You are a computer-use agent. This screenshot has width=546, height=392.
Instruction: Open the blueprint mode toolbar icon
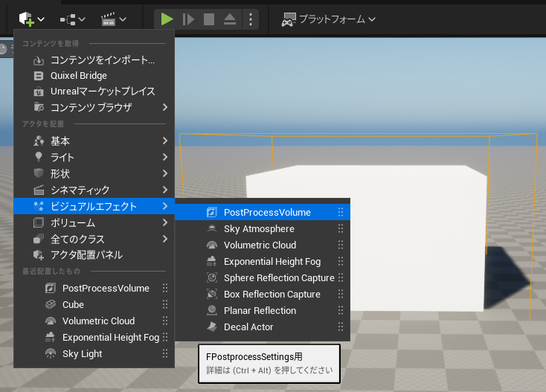click(x=72, y=19)
